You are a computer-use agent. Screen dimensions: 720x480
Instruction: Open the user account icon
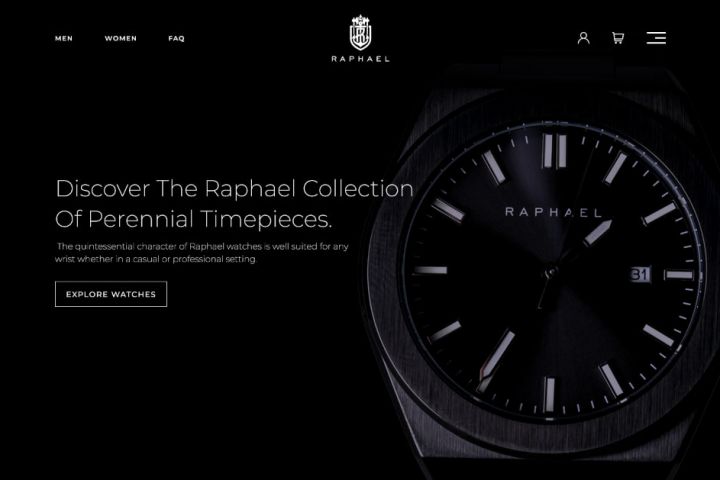tap(583, 38)
